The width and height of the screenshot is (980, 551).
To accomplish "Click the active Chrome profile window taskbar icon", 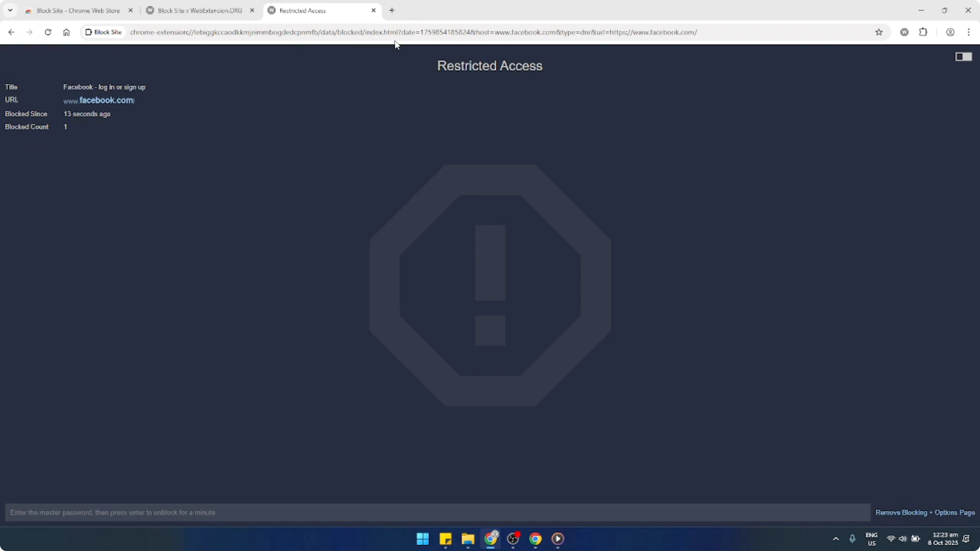I will click(490, 539).
